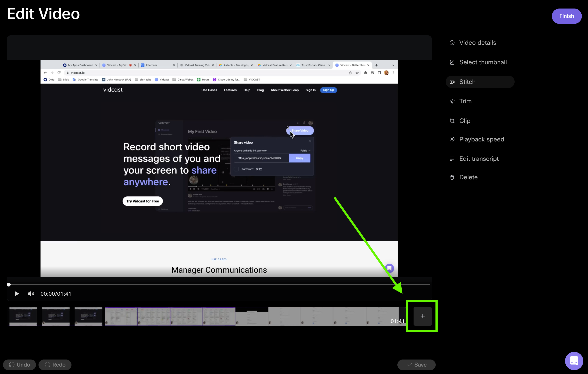This screenshot has height=374, width=588.
Task: Add a video with the plus button
Action: [422, 316]
